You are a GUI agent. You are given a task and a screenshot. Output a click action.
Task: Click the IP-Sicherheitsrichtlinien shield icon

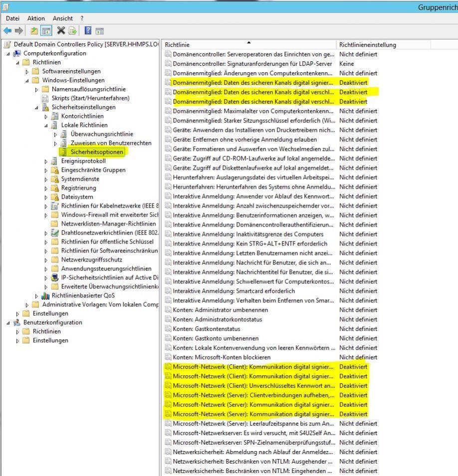click(55, 278)
